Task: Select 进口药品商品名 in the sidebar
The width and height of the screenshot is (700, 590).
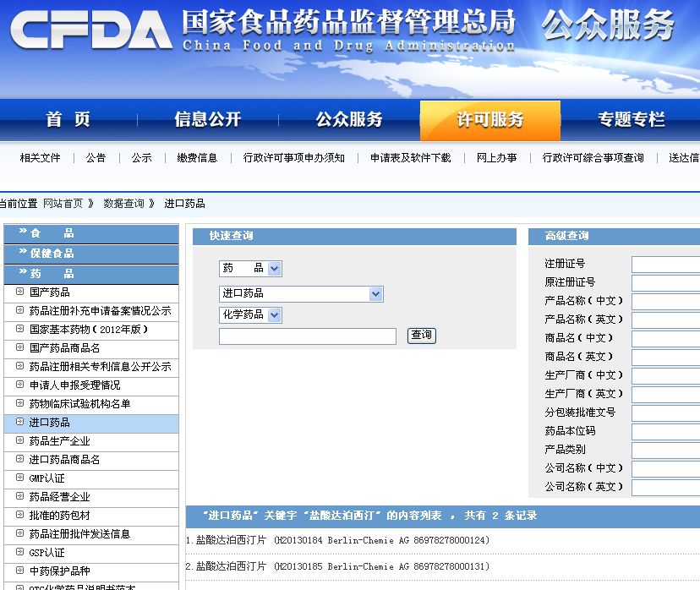Action: (x=64, y=460)
